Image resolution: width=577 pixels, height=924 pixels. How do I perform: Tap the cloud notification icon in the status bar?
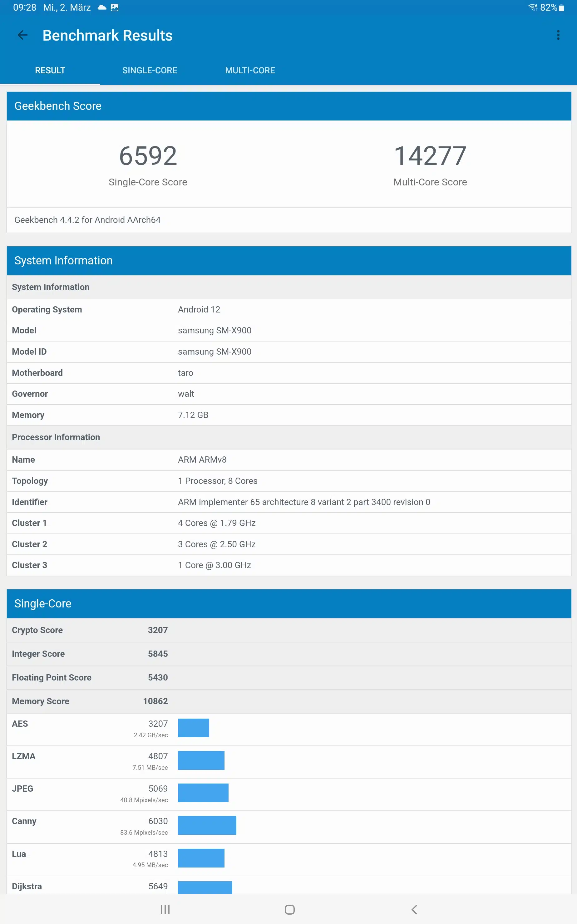(102, 7)
